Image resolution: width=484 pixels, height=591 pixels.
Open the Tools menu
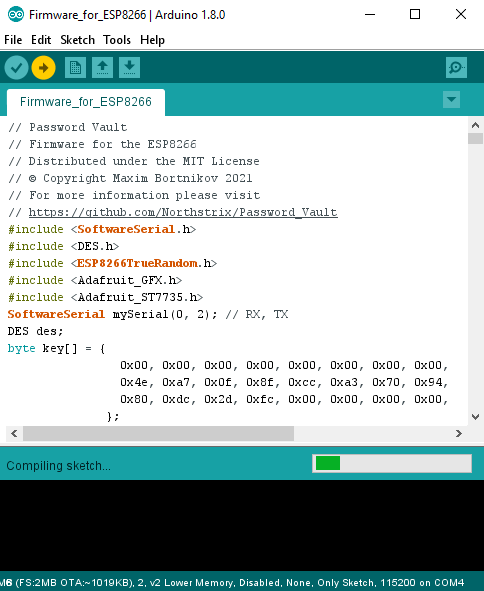(117, 40)
